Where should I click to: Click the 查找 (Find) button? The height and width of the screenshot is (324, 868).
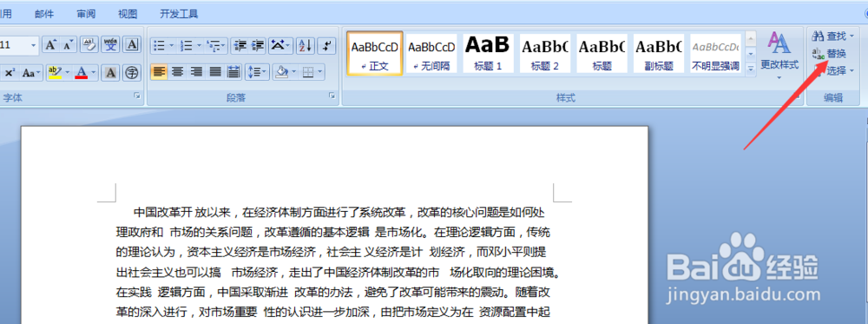coord(832,36)
